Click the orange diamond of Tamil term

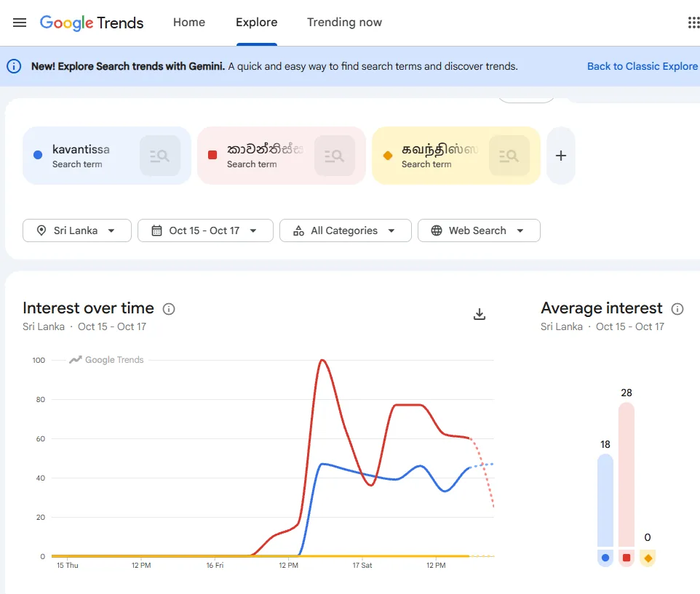[x=388, y=155]
